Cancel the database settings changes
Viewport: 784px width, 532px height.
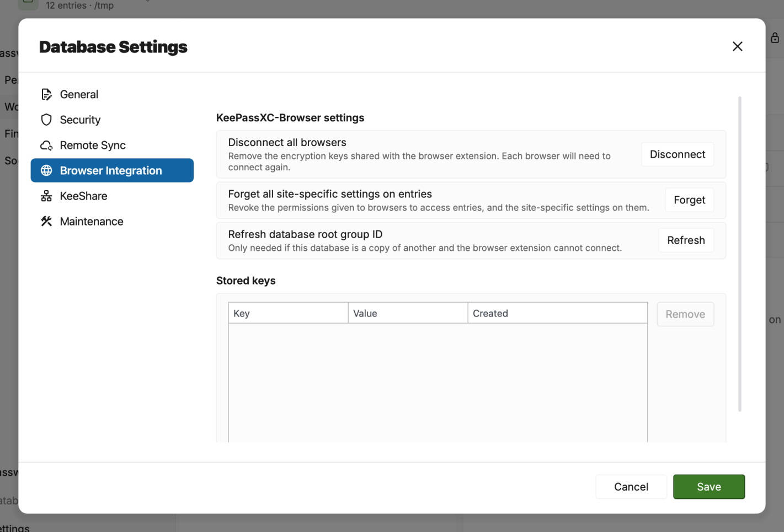point(631,487)
